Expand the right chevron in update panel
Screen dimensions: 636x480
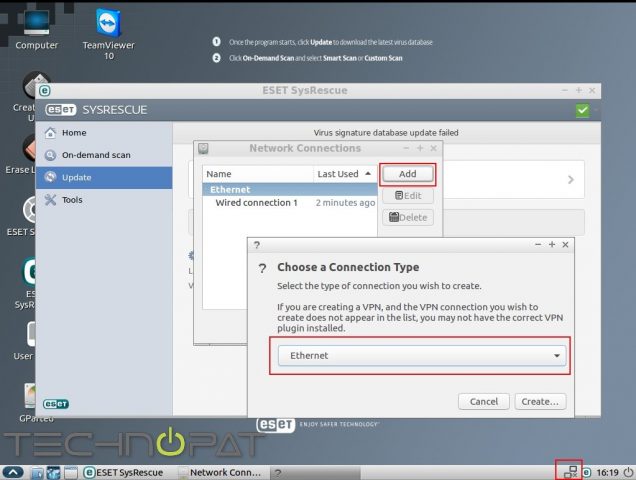pyautogui.click(x=571, y=179)
